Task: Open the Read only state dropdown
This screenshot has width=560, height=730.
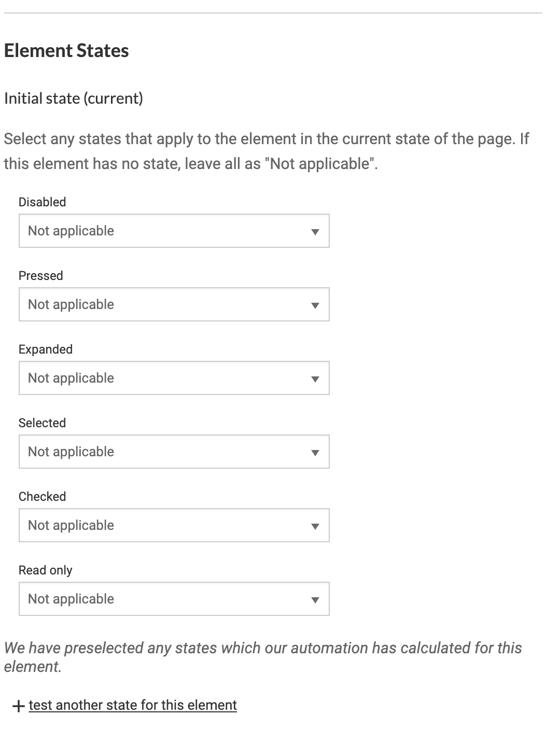Action: pyautogui.click(x=174, y=599)
